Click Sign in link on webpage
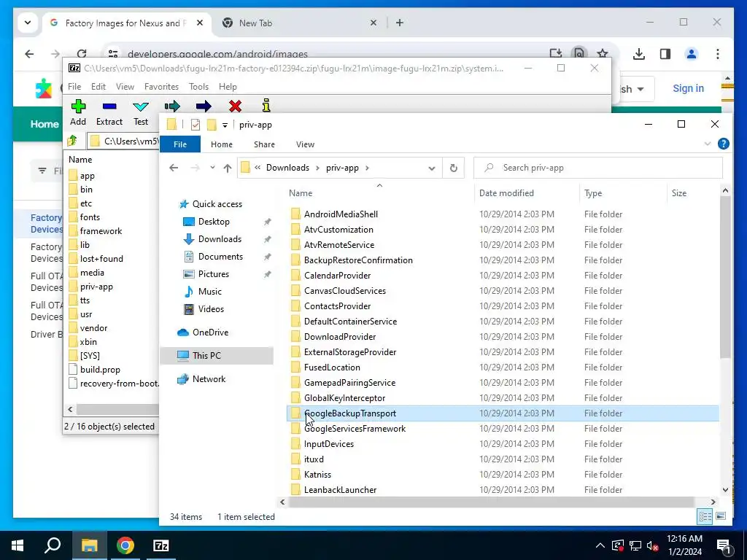The width and height of the screenshot is (747, 560). pos(688,88)
